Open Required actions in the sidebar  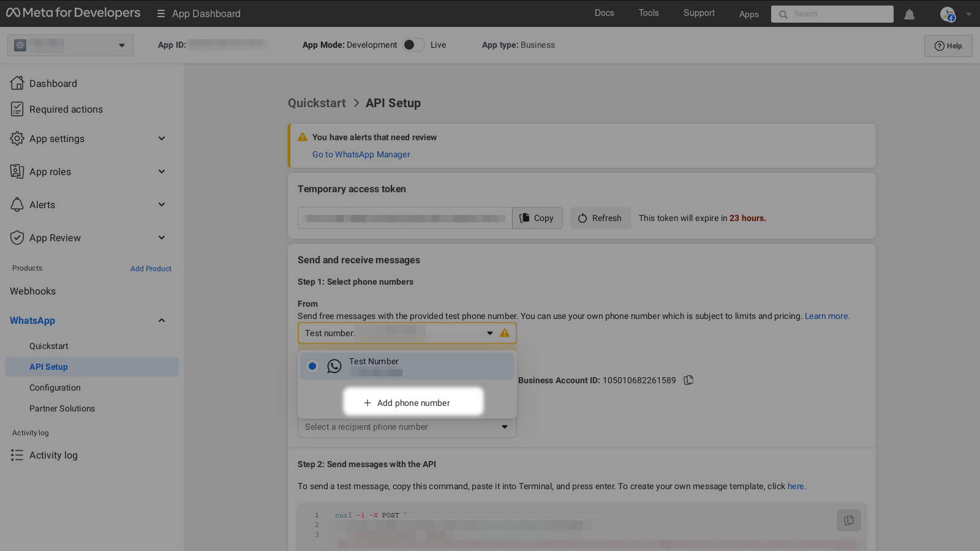66,109
